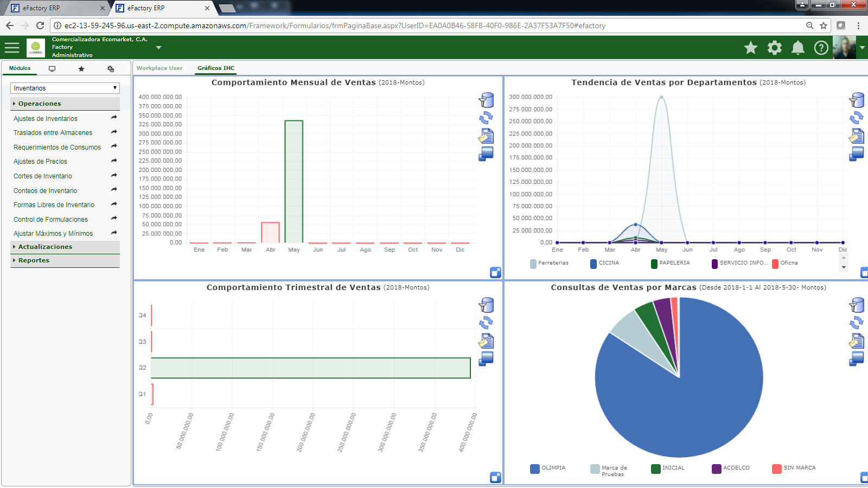Open notifications bell icon
Screen dimensions: 868x488
(798, 48)
